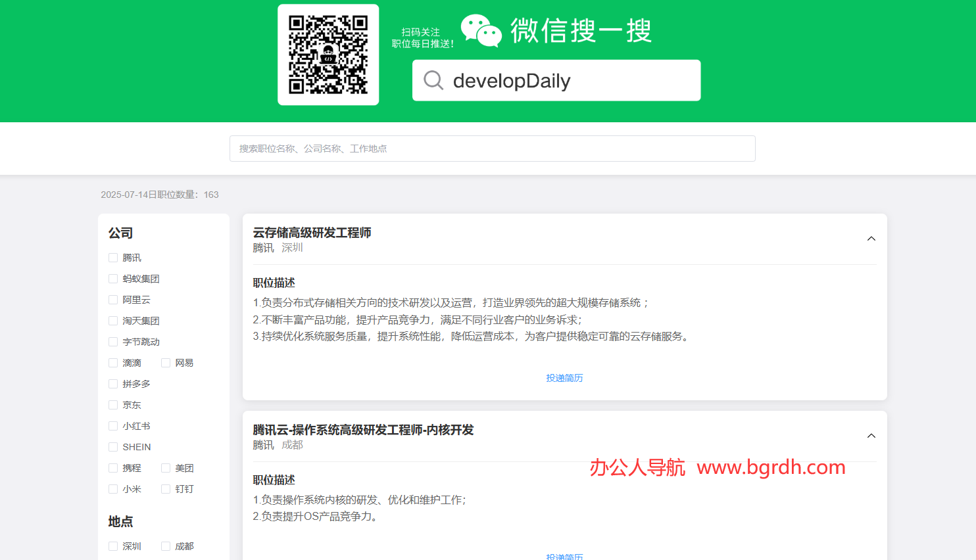Click the magnifier icon in developDaily search box

433,80
